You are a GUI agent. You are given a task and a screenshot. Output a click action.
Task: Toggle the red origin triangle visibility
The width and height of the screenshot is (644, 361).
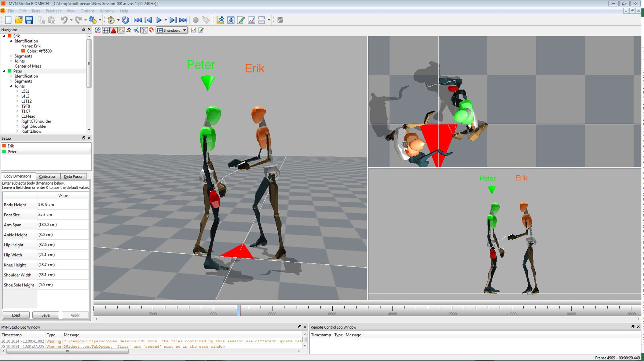pos(113,30)
